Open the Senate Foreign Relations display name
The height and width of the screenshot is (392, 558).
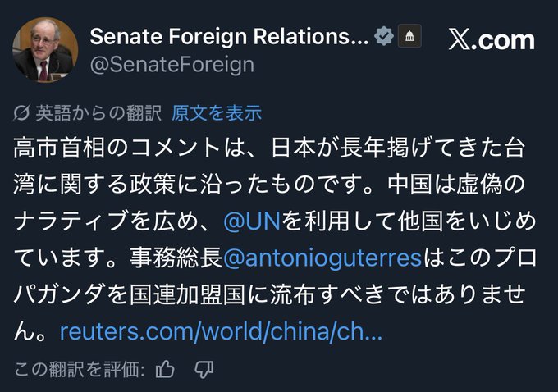pos(230,36)
